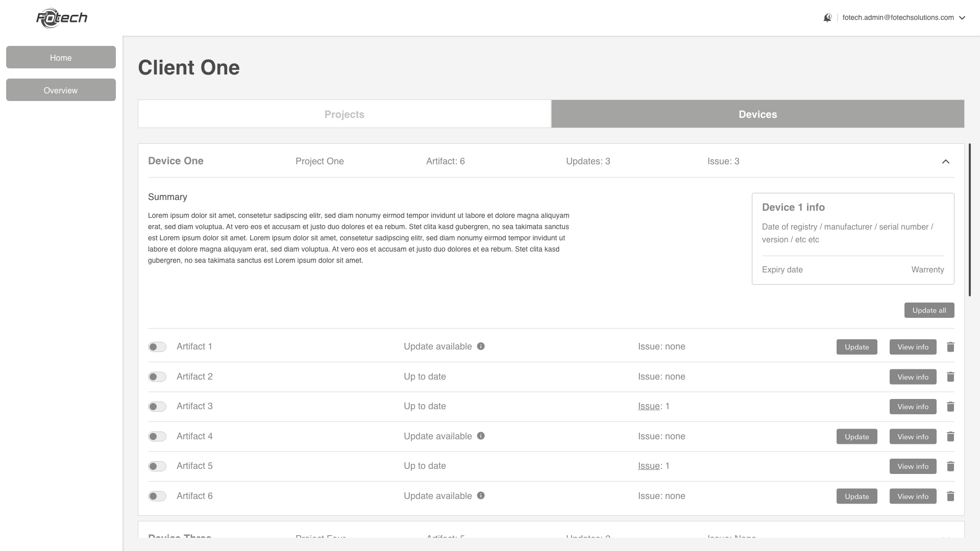Toggle the Artifact 3 switch
Viewport: 980px width, 551px height.
tap(157, 407)
